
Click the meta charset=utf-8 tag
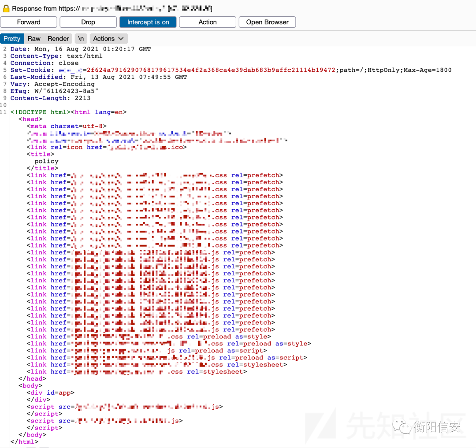point(67,126)
